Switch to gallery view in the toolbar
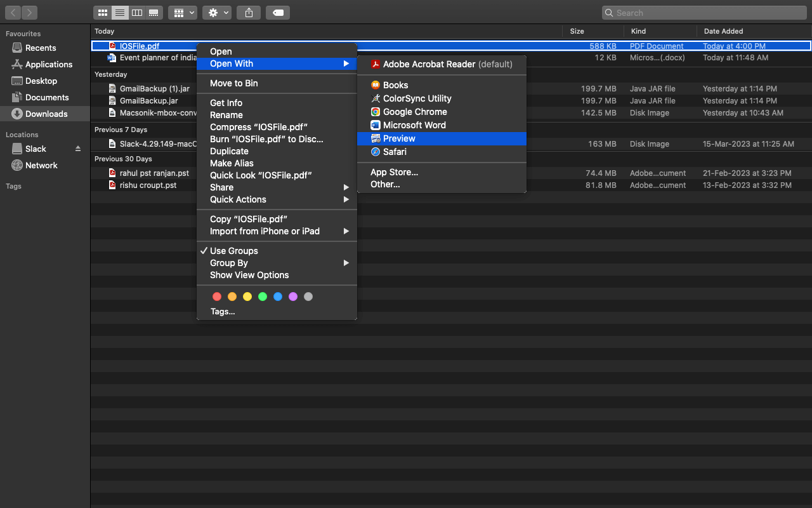Screen dimensions: 812x508 154,13
